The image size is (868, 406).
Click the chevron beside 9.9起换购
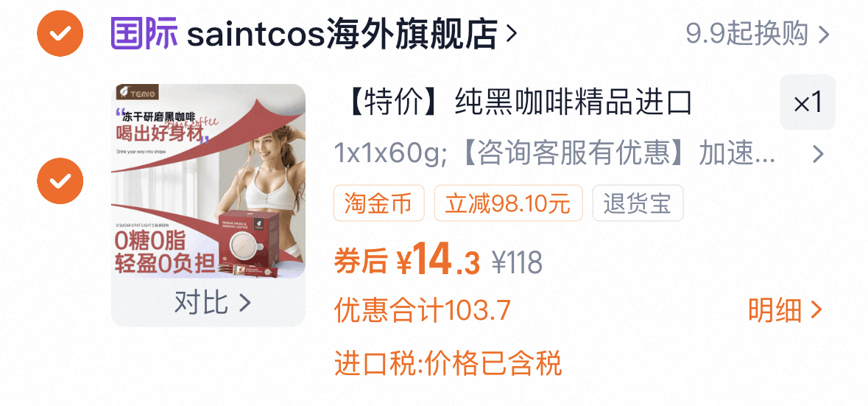coord(824,35)
